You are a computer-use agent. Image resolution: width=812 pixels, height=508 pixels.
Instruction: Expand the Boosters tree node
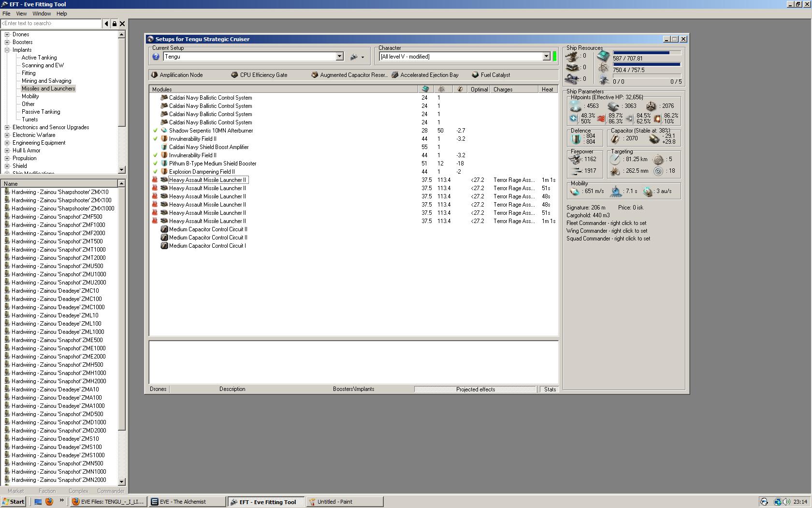pyautogui.click(x=7, y=42)
